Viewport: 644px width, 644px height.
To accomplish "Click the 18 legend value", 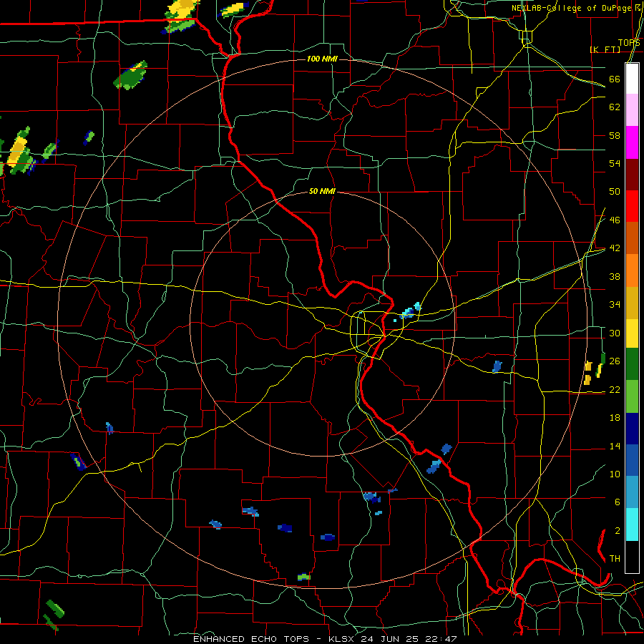I will click(x=615, y=418).
